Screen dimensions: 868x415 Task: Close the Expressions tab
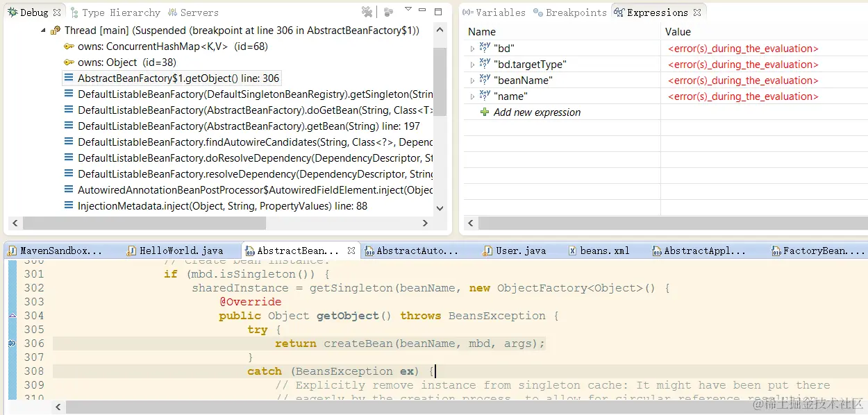coord(697,12)
